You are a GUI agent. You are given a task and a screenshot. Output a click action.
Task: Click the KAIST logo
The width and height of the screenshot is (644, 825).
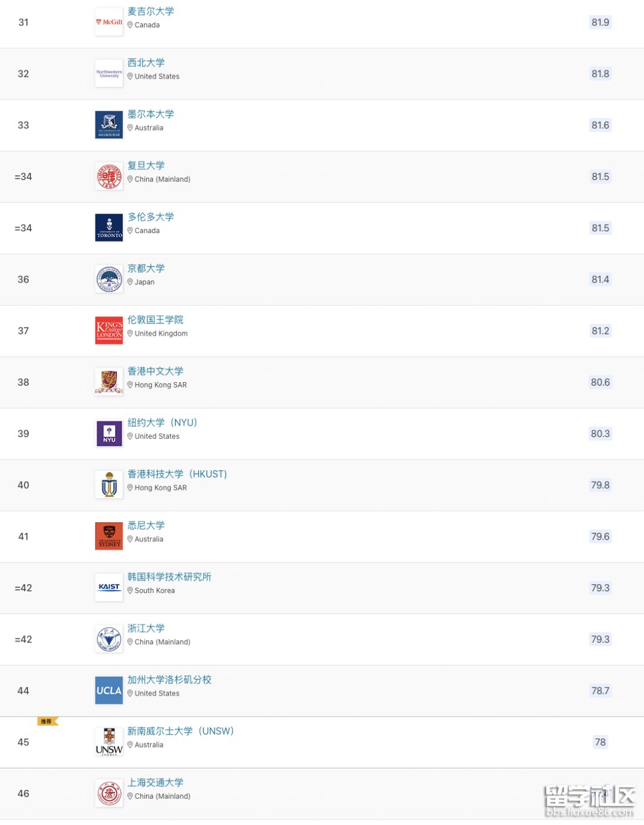(x=109, y=587)
